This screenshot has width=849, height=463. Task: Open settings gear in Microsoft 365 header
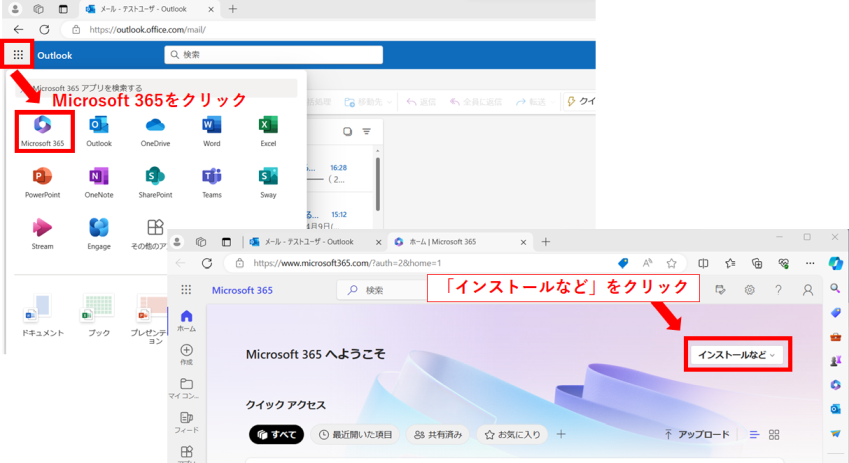pyautogui.click(x=749, y=290)
